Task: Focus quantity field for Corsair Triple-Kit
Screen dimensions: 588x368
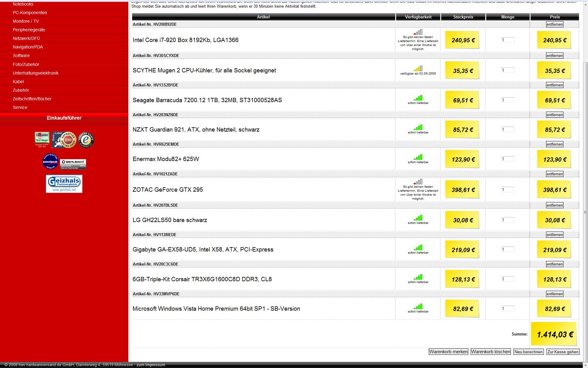Action: click(x=508, y=279)
